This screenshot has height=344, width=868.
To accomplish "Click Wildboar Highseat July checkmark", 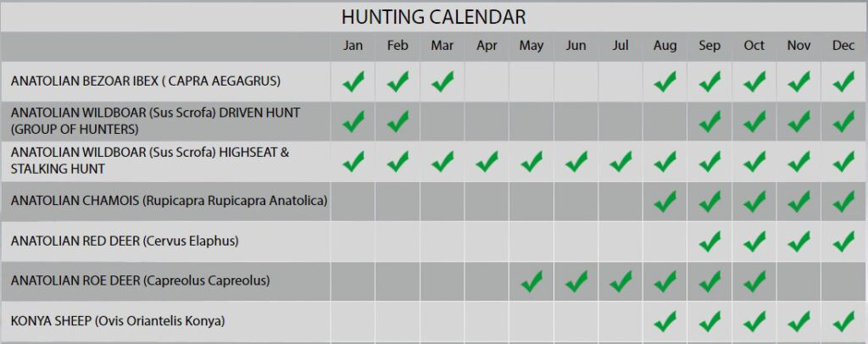I will pyautogui.click(x=620, y=162).
